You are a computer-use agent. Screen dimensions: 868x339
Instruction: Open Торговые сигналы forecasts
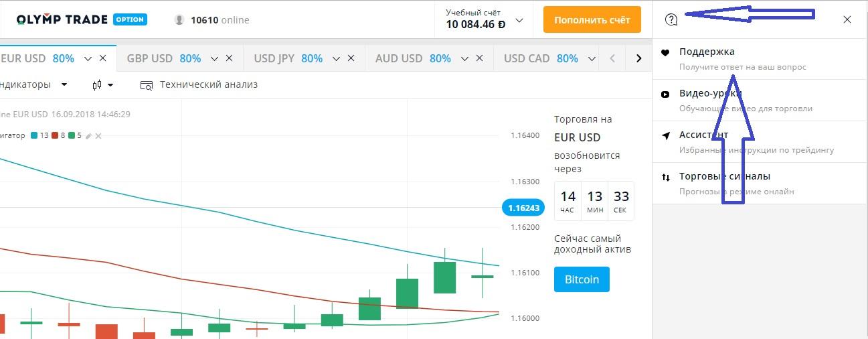coord(759,183)
